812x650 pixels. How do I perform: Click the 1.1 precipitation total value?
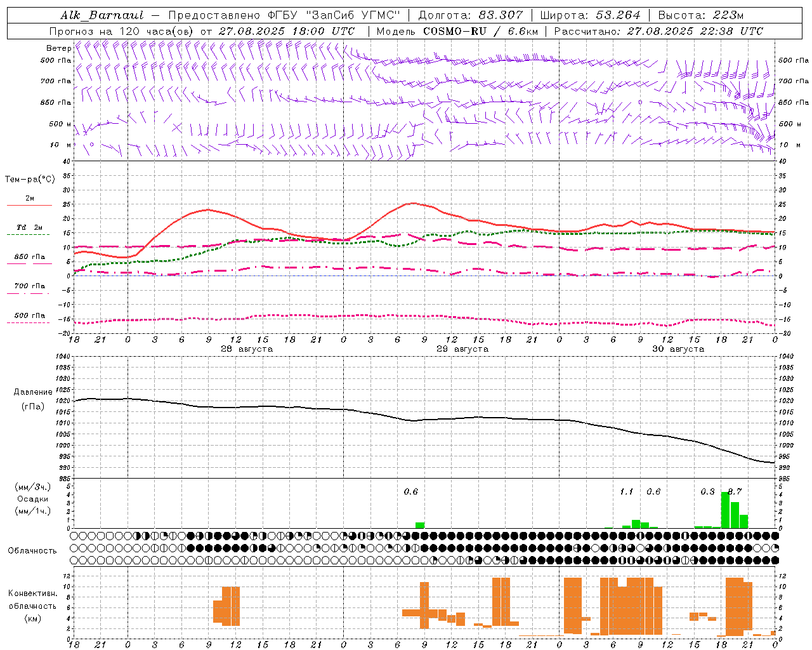click(x=626, y=491)
